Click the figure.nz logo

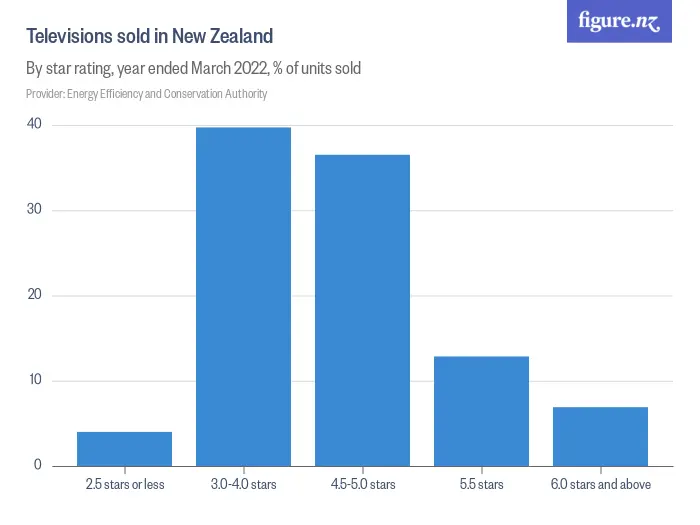pos(619,21)
